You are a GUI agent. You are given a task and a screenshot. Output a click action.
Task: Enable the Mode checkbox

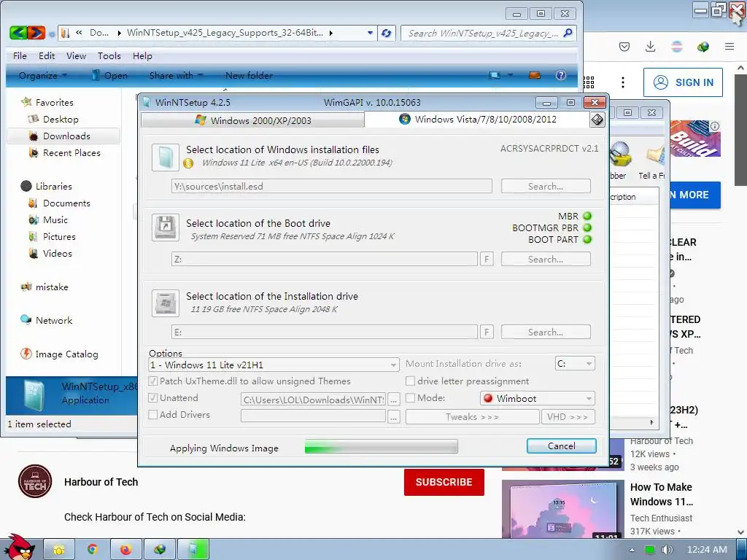[x=410, y=397]
